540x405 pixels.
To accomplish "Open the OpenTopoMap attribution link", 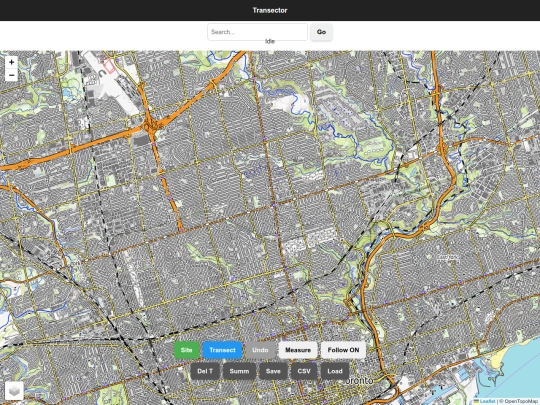I will [x=522, y=402].
